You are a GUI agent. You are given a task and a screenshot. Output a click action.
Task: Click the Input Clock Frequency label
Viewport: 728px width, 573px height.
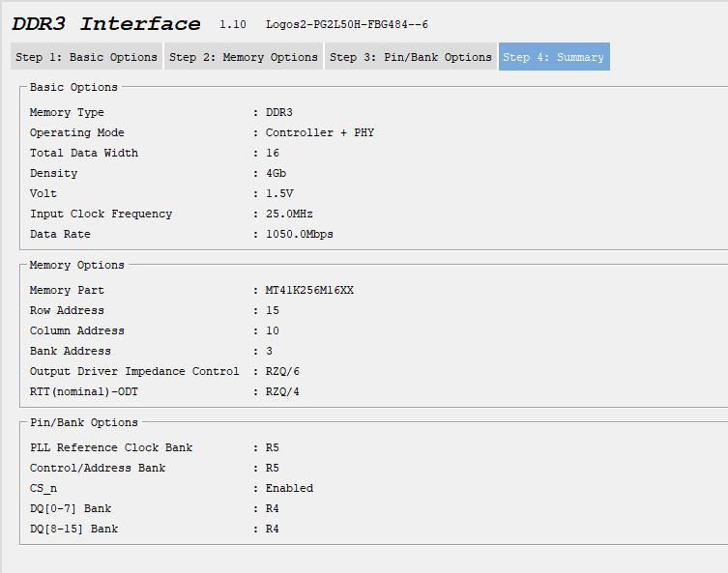[101, 214]
